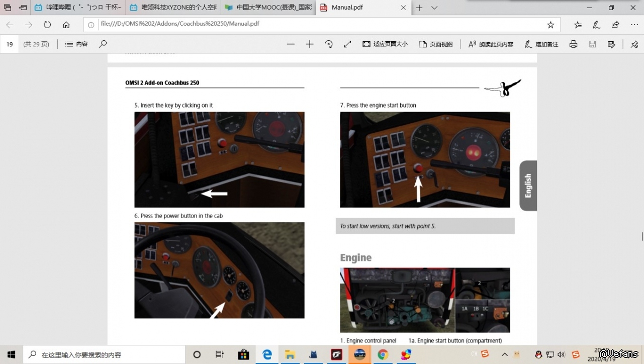Screen dimensions: 644x364
Task: Toggle fit to page size (适应页面大小)
Action: 385,44
